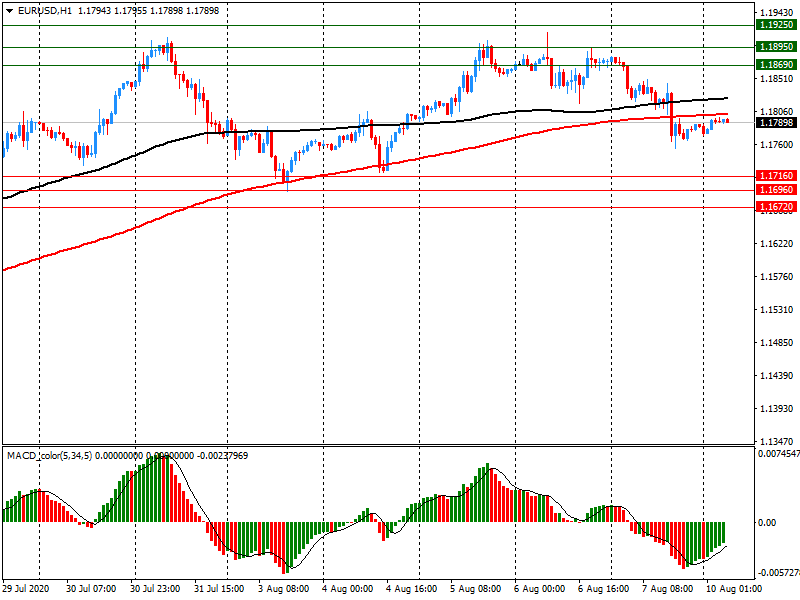Image resolution: width=800 pixels, height=600 pixels.
Task: Click the 4 Aug 00:00 time axis label
Action: (347, 589)
